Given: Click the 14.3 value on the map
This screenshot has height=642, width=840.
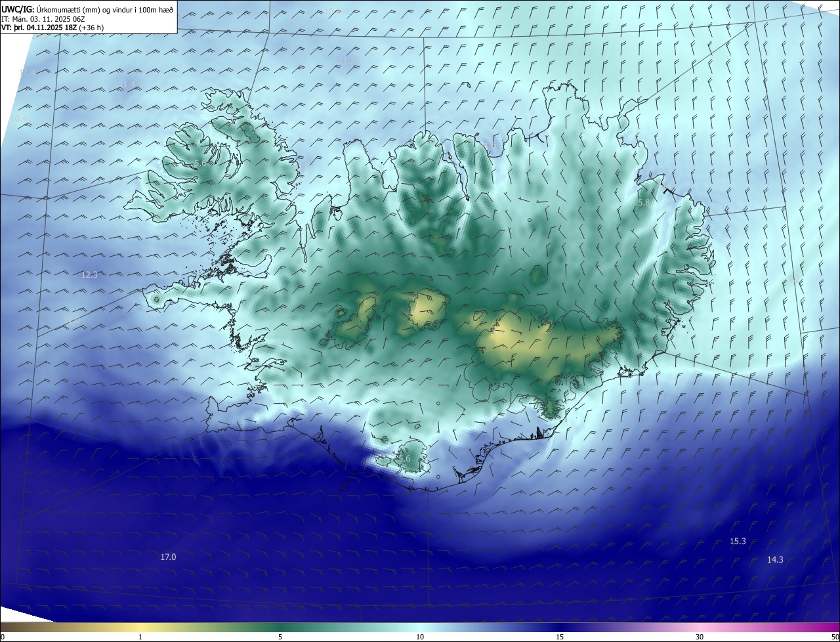Looking at the screenshot, I should (775, 560).
